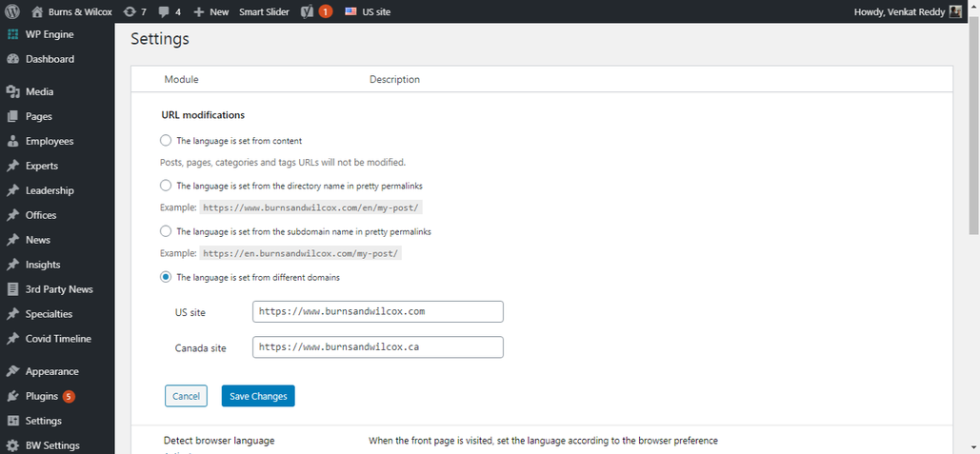Click the Dashboard gauge icon
This screenshot has height=454, width=980.
pyautogui.click(x=12, y=59)
